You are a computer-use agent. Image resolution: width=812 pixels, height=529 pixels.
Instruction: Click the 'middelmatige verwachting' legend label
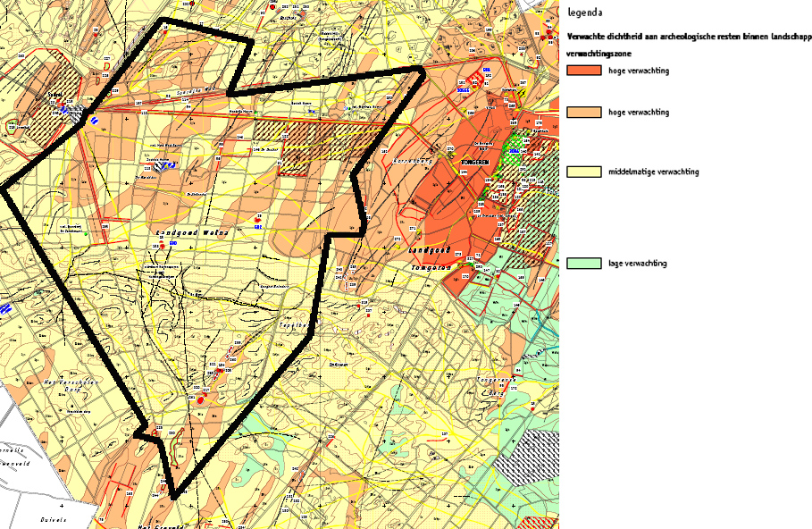pos(648,172)
